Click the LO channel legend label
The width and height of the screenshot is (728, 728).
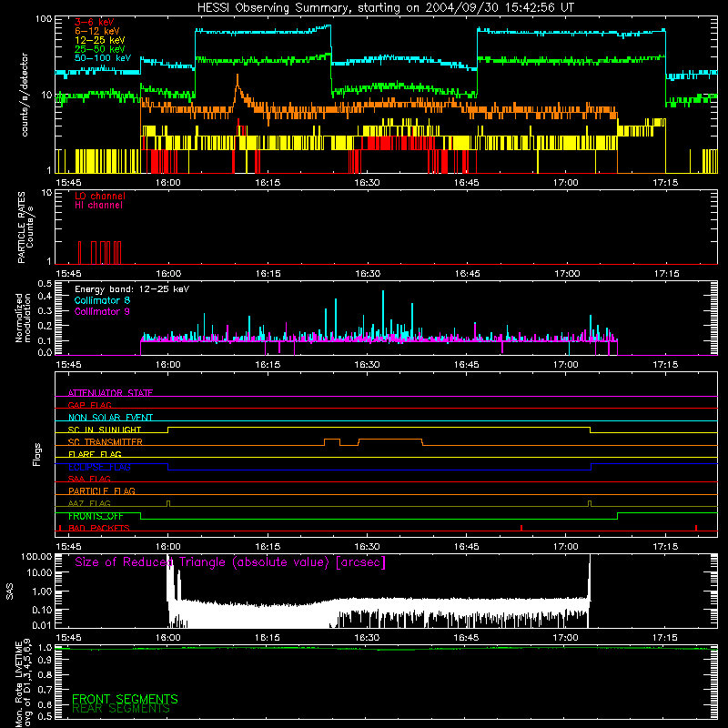(x=100, y=196)
